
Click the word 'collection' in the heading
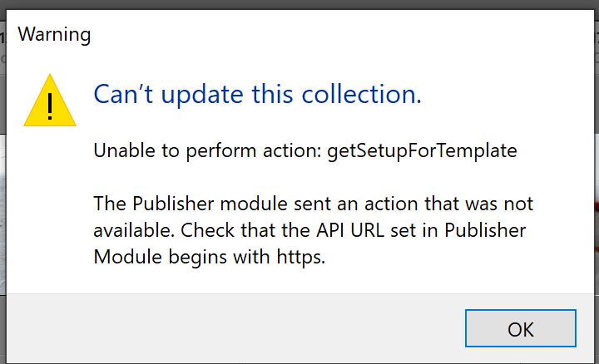click(361, 94)
